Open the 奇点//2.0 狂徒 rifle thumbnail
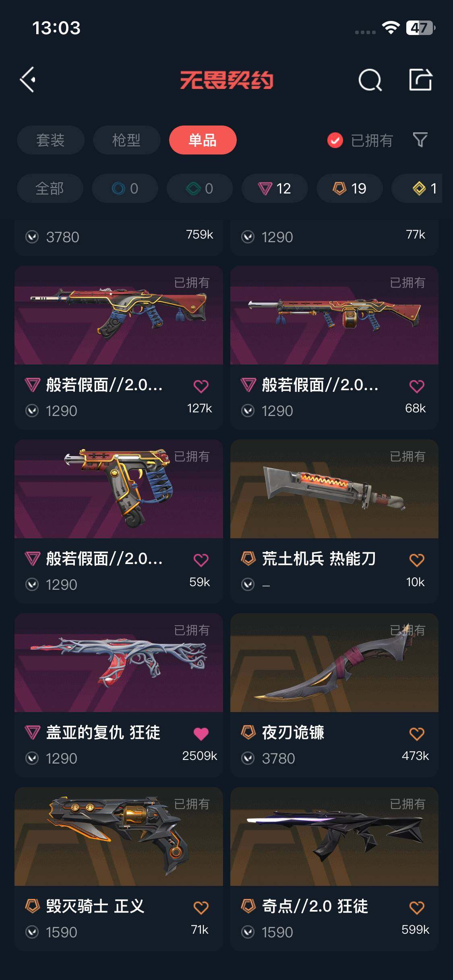 point(334,836)
